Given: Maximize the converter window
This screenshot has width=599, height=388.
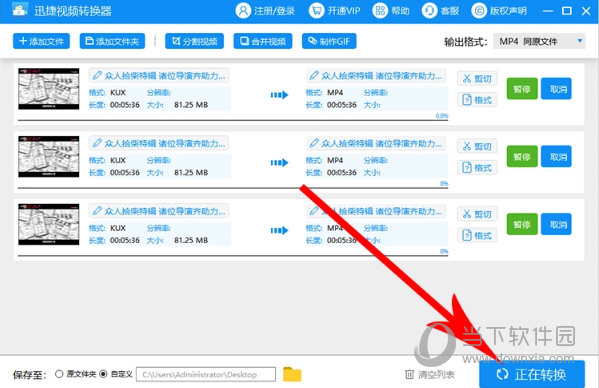Looking at the screenshot, I should (x=567, y=11).
